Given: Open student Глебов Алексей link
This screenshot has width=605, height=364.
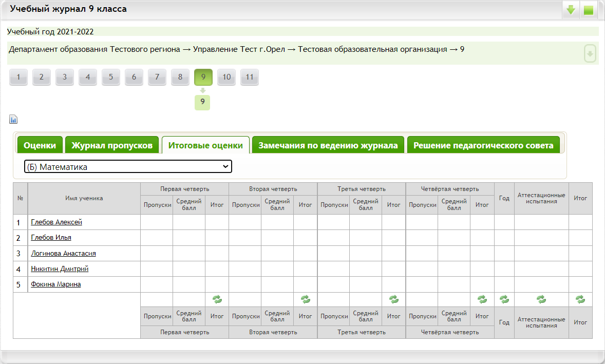Looking at the screenshot, I should (x=56, y=222).
